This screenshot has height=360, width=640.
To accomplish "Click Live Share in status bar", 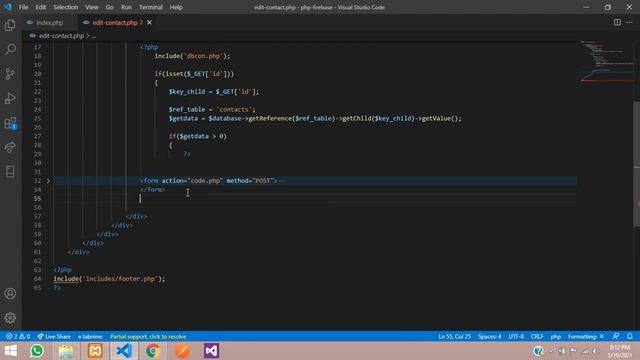I will [54, 336].
